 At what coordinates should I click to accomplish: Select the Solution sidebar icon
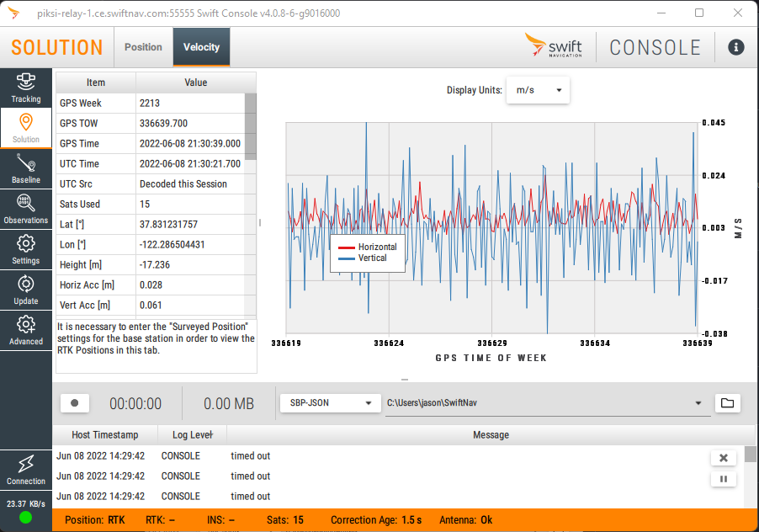[x=25, y=128]
